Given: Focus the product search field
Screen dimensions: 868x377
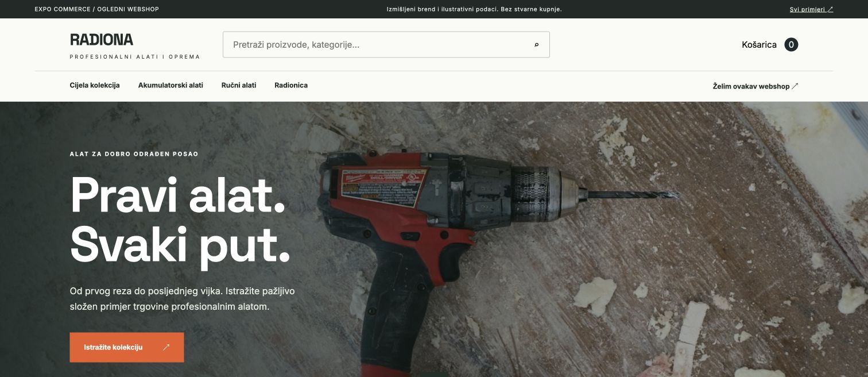Looking at the screenshot, I should tap(386, 44).
